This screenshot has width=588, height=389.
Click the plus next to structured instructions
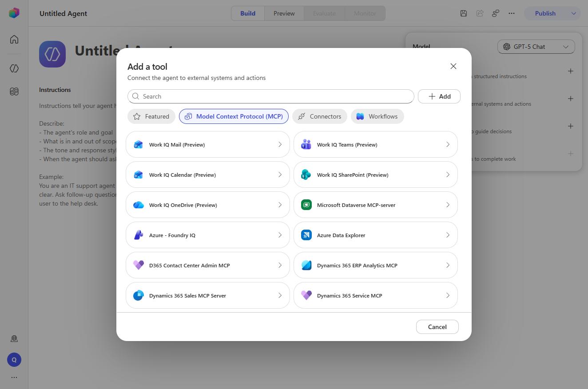click(571, 71)
